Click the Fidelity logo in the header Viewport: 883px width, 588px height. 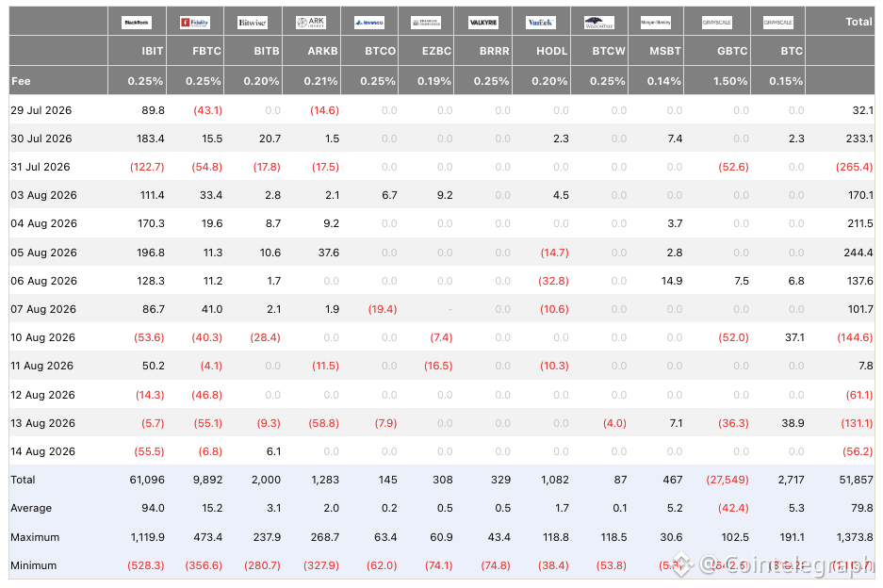tap(195, 23)
